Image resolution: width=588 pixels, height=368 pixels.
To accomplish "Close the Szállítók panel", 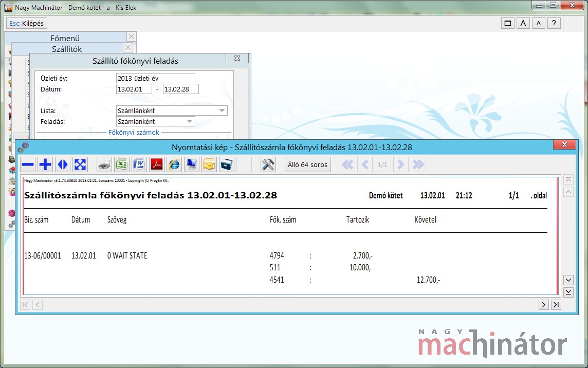I will (128, 47).
